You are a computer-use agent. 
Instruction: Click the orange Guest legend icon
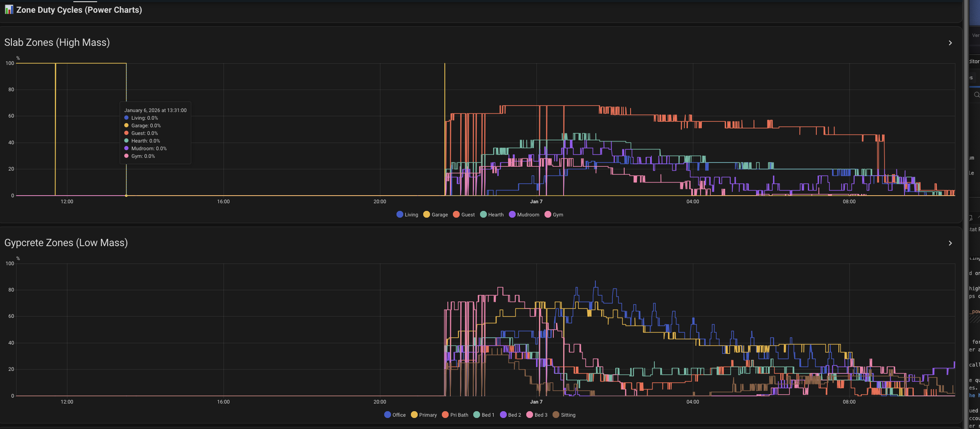coord(455,214)
